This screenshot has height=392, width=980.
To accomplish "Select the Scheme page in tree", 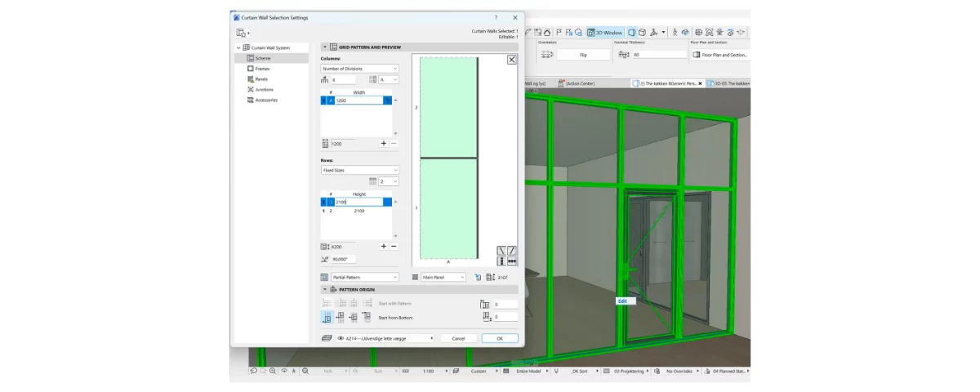I will (272, 58).
